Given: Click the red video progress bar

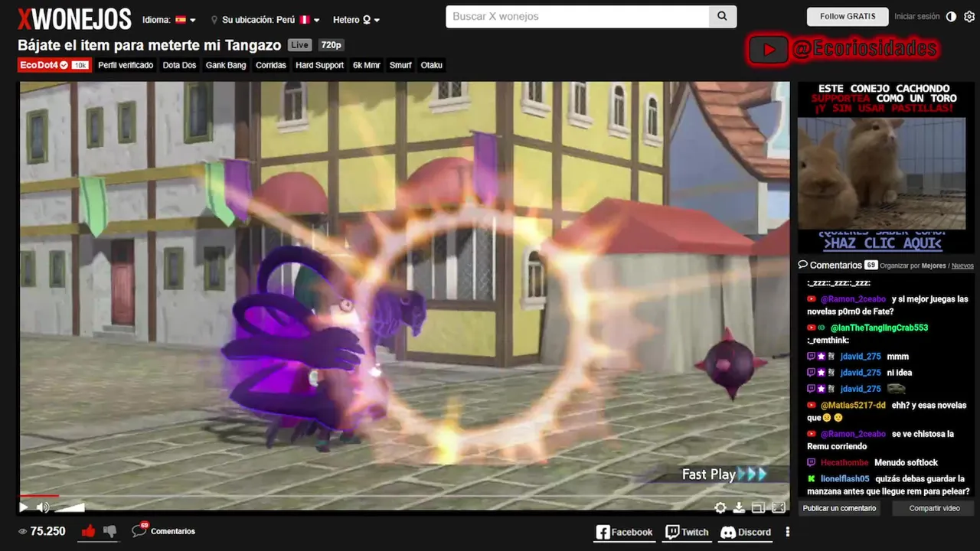Looking at the screenshot, I should point(38,497).
